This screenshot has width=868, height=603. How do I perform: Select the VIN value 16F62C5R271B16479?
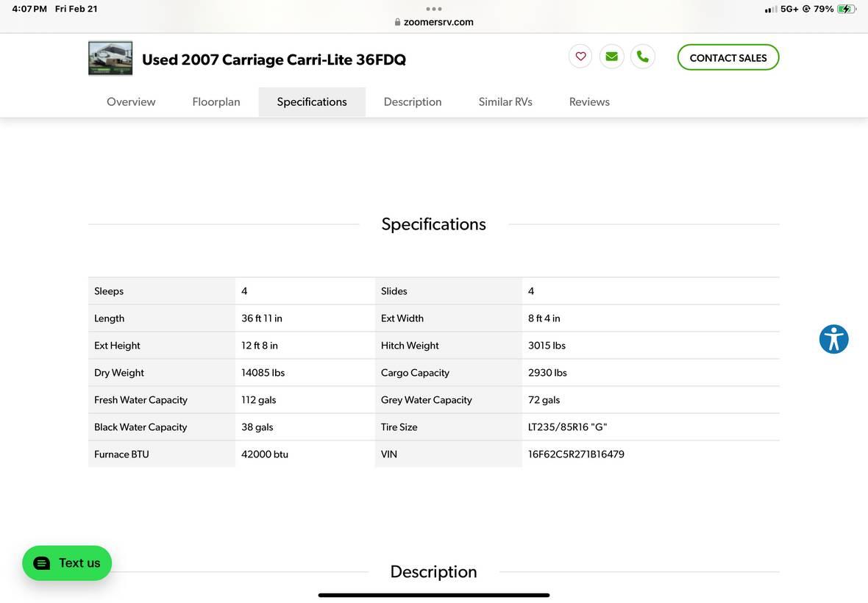tap(576, 454)
